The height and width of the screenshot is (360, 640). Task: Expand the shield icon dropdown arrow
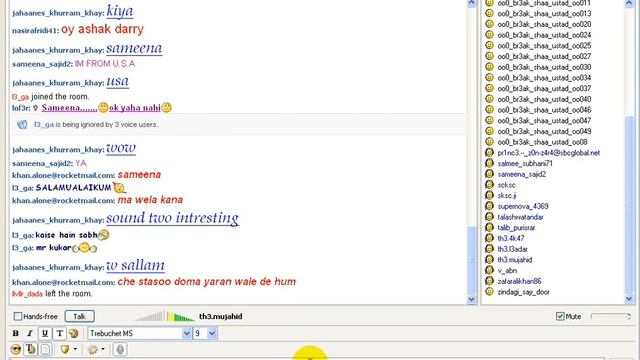point(76,349)
